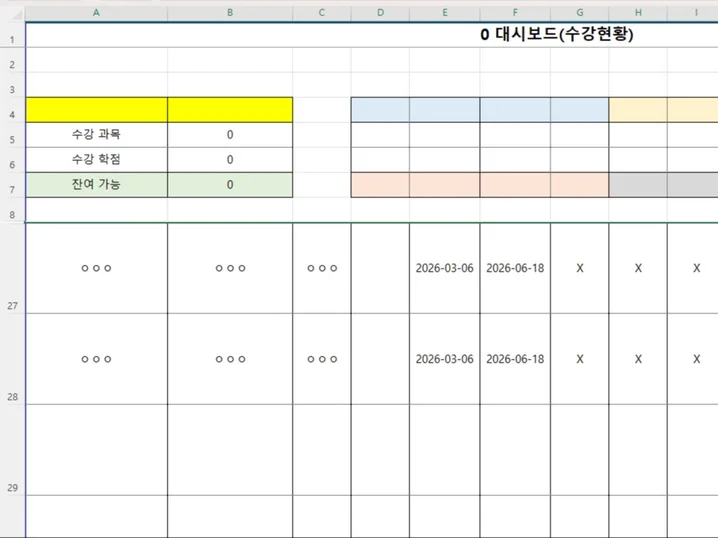This screenshot has height=538, width=718.
Task: Click the X in column H row 28
Action: (x=638, y=359)
